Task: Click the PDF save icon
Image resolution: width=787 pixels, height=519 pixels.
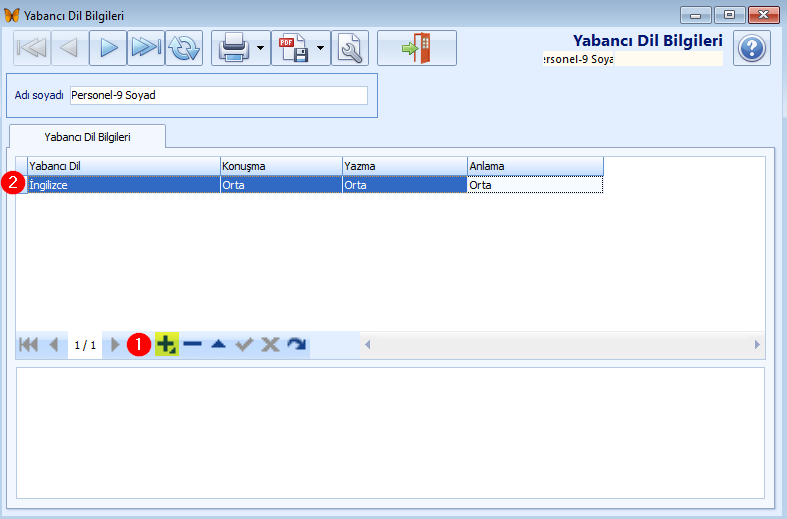Action: point(293,47)
